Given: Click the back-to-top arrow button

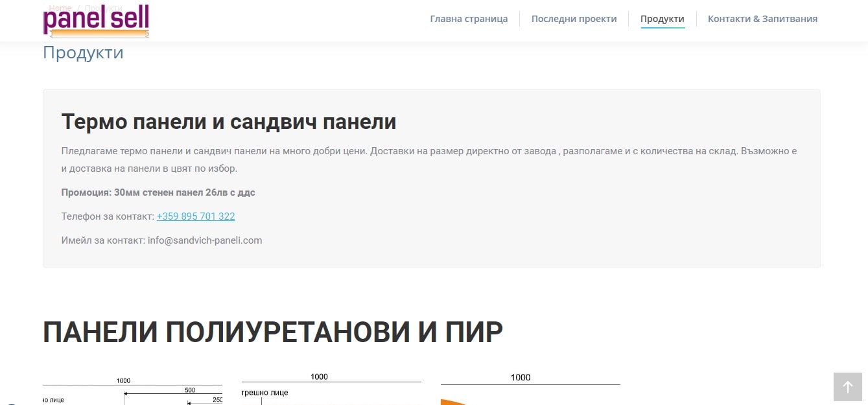Looking at the screenshot, I should (847, 387).
